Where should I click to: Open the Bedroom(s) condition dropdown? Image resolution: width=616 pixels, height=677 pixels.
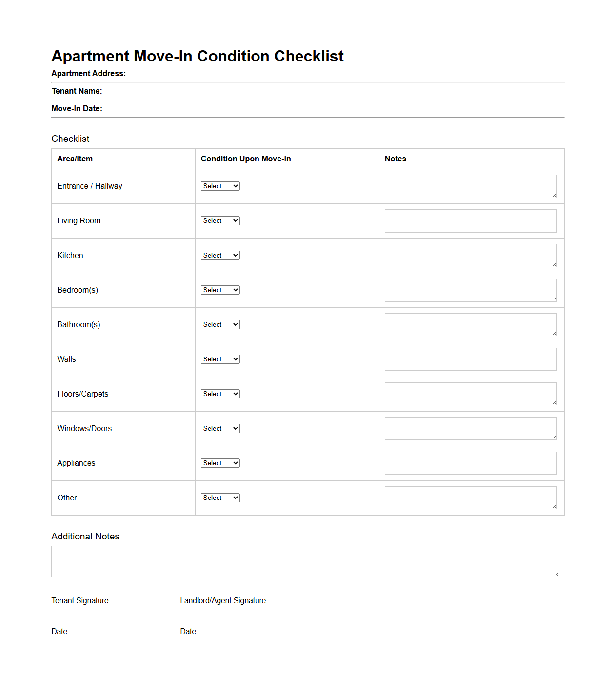[x=220, y=290]
